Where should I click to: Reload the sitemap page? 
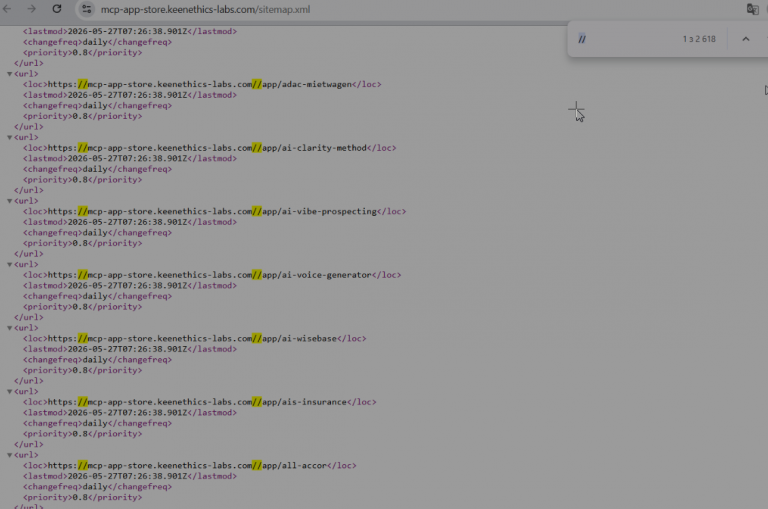(x=57, y=9)
